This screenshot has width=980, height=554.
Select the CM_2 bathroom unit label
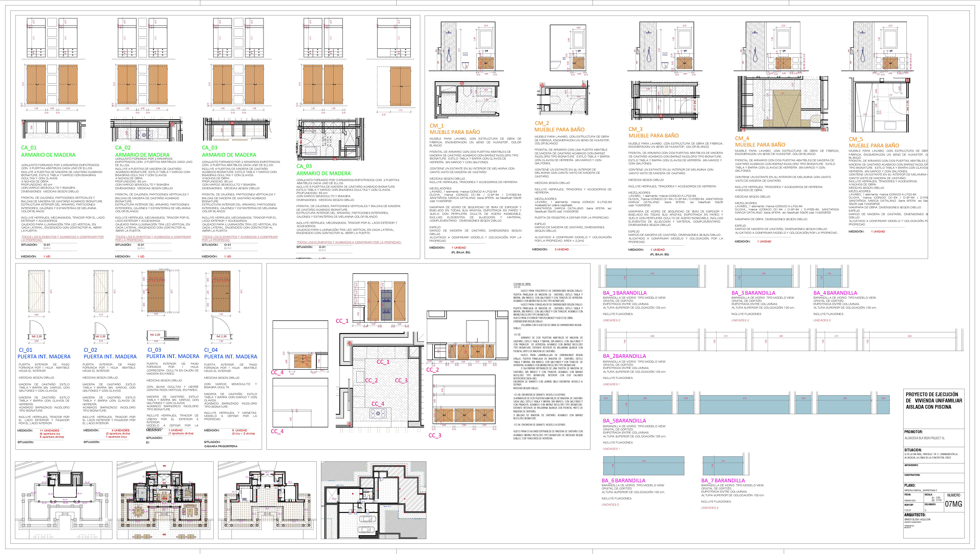(x=542, y=123)
